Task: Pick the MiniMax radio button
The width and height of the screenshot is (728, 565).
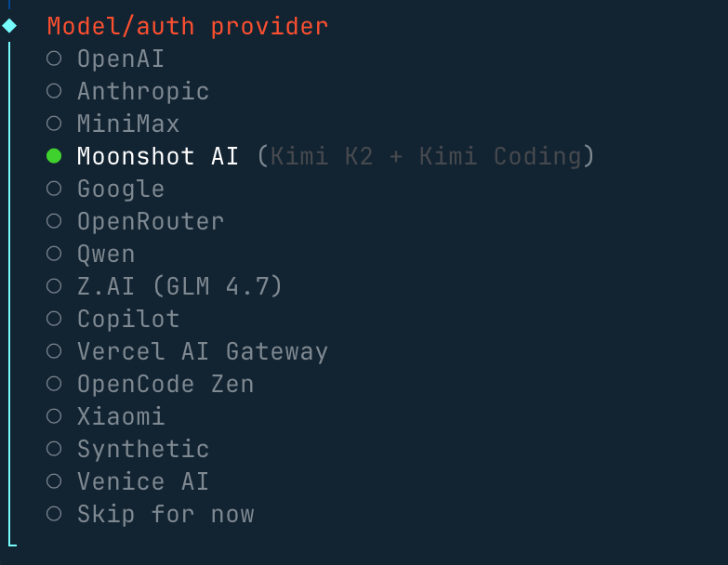Action: pyautogui.click(x=54, y=124)
